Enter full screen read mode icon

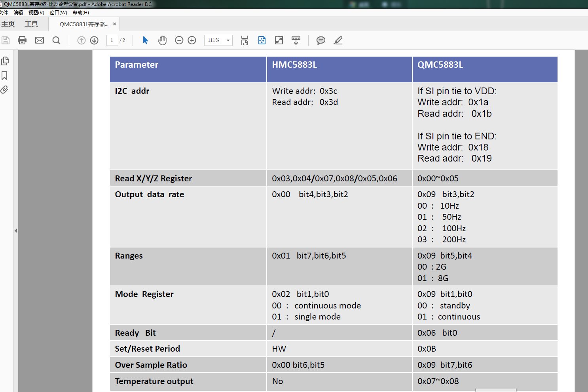[x=279, y=40]
